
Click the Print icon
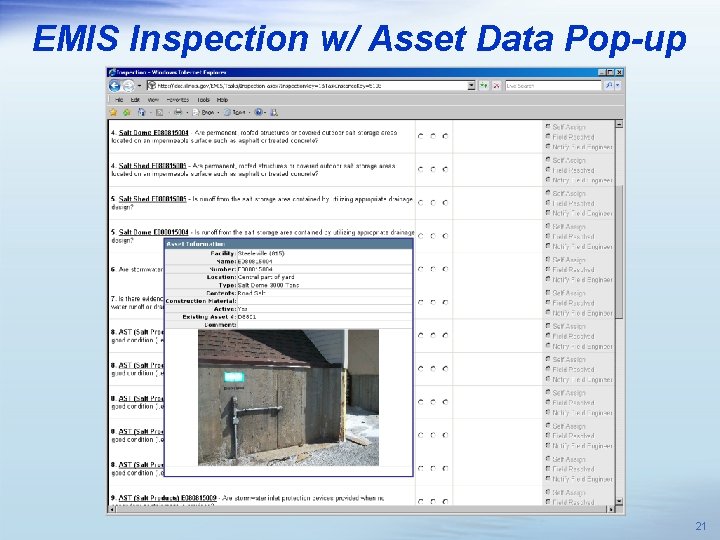pyautogui.click(x=178, y=112)
